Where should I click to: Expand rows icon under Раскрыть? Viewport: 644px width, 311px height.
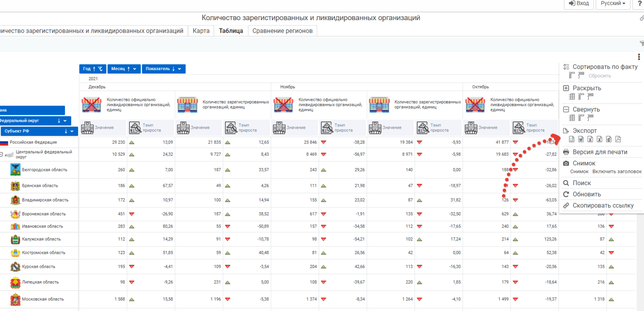tap(581, 97)
